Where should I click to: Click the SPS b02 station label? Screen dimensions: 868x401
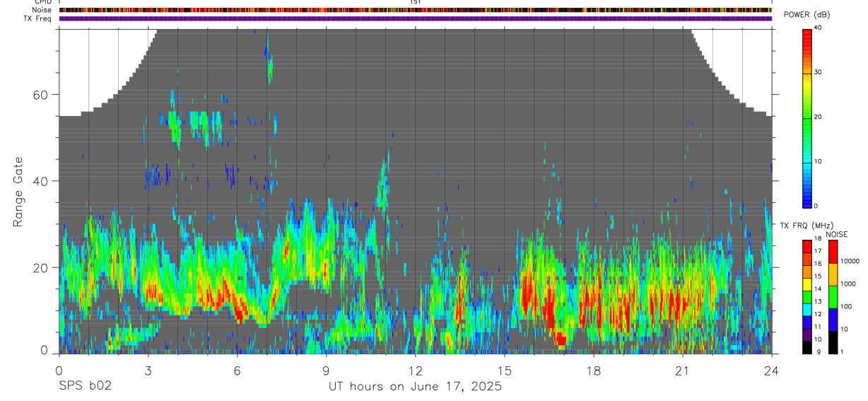click(x=85, y=386)
